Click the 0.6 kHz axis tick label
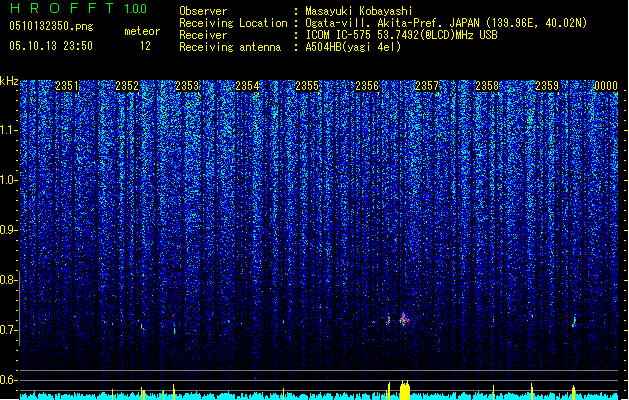This screenshot has width=629, height=400. [9, 380]
